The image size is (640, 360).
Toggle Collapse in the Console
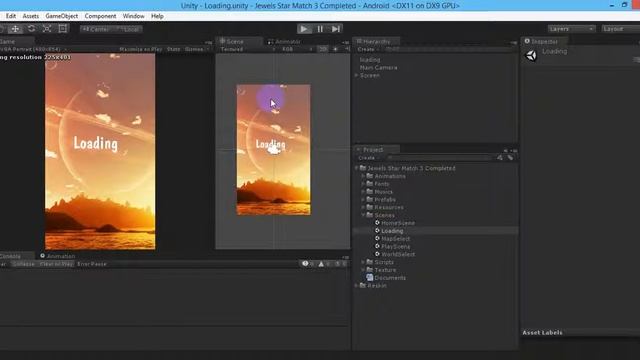23,264
